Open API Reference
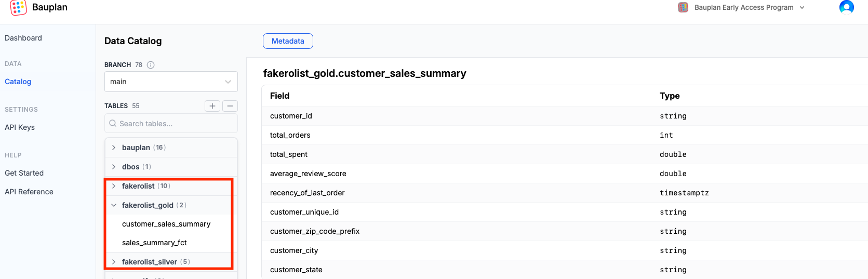 29,192
